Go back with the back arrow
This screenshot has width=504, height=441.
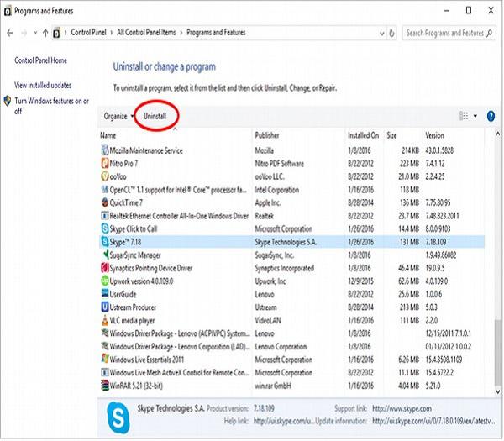[x=10, y=33]
